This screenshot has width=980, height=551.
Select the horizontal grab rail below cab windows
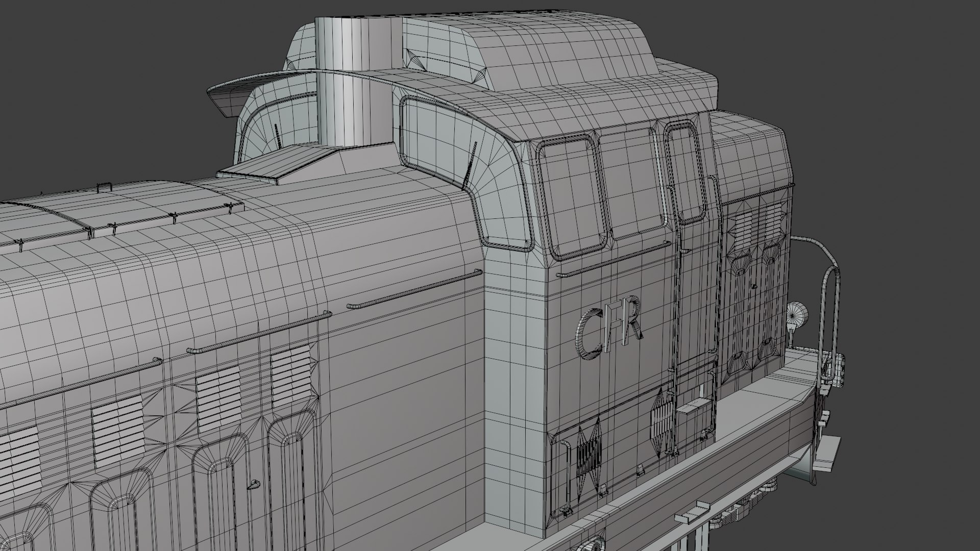click(612, 259)
